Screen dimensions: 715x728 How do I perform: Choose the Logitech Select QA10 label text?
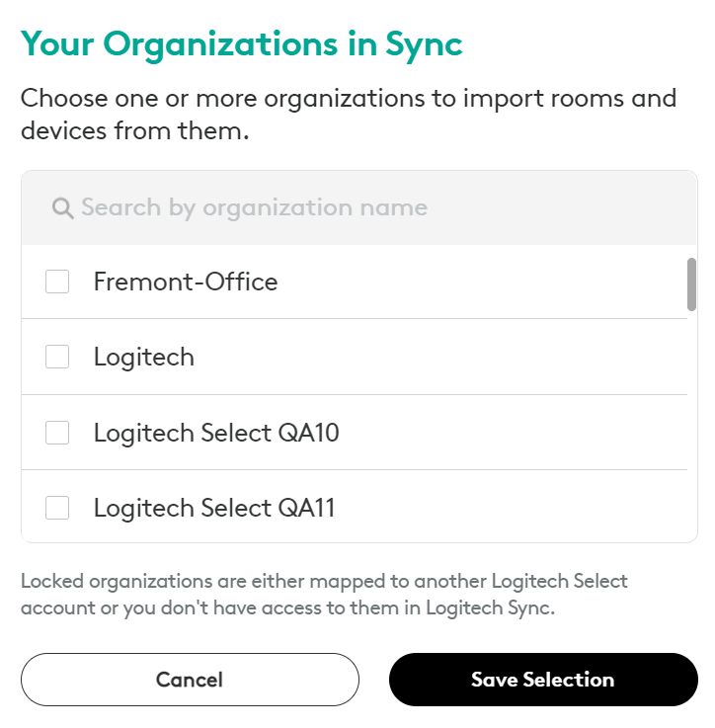[216, 434]
